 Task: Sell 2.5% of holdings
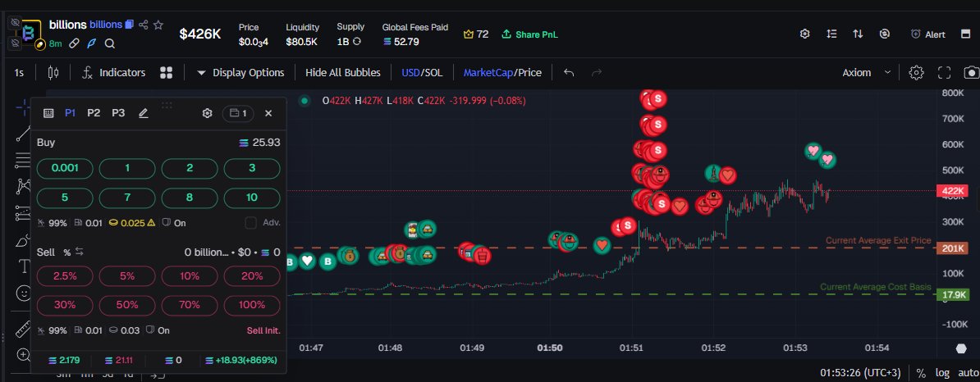click(x=65, y=275)
